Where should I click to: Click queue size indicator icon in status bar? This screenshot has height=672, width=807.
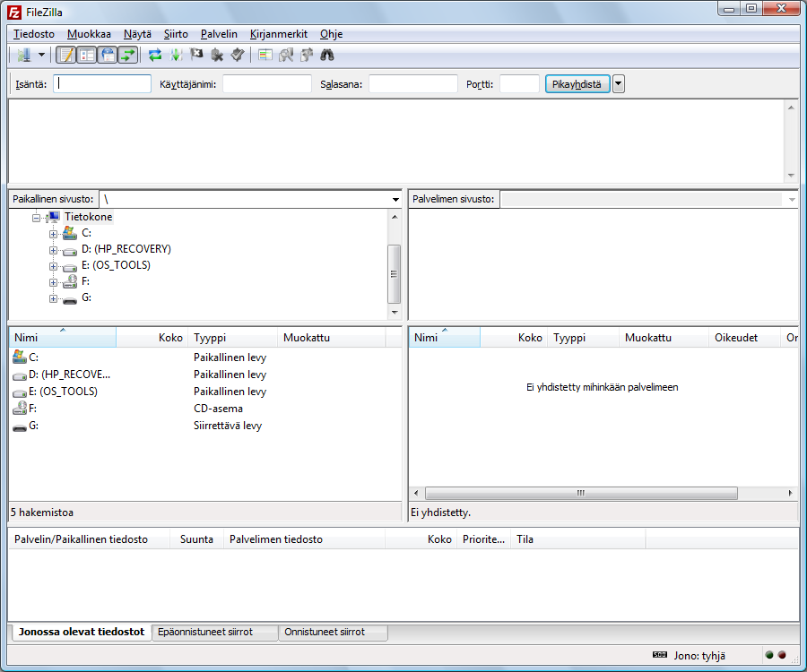point(660,654)
